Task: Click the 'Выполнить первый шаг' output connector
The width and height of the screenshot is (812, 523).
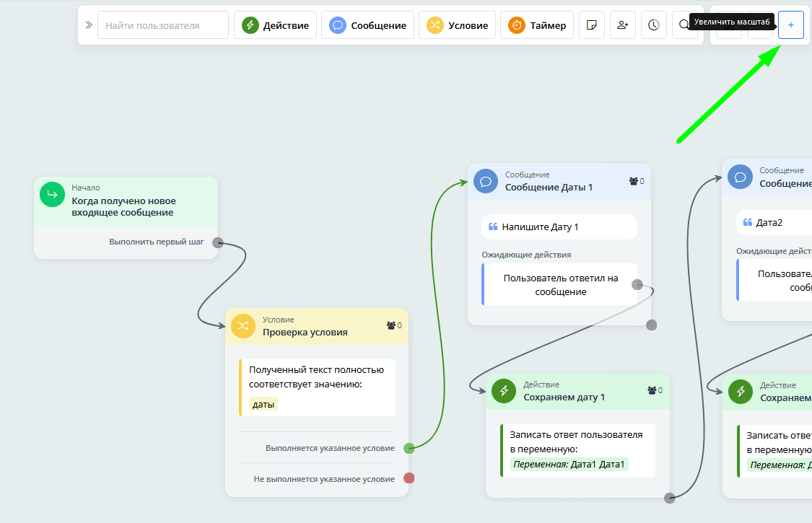Action: point(218,242)
